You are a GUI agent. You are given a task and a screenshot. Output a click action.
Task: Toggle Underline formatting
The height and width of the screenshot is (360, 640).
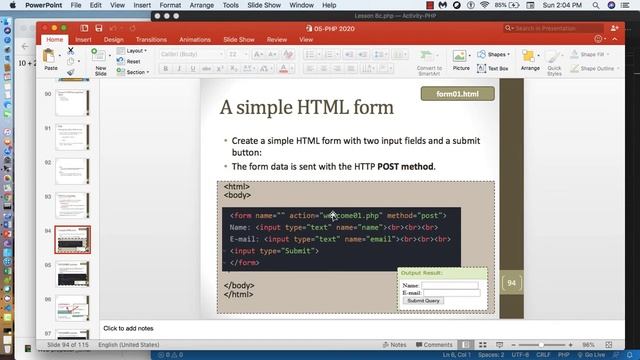click(193, 69)
